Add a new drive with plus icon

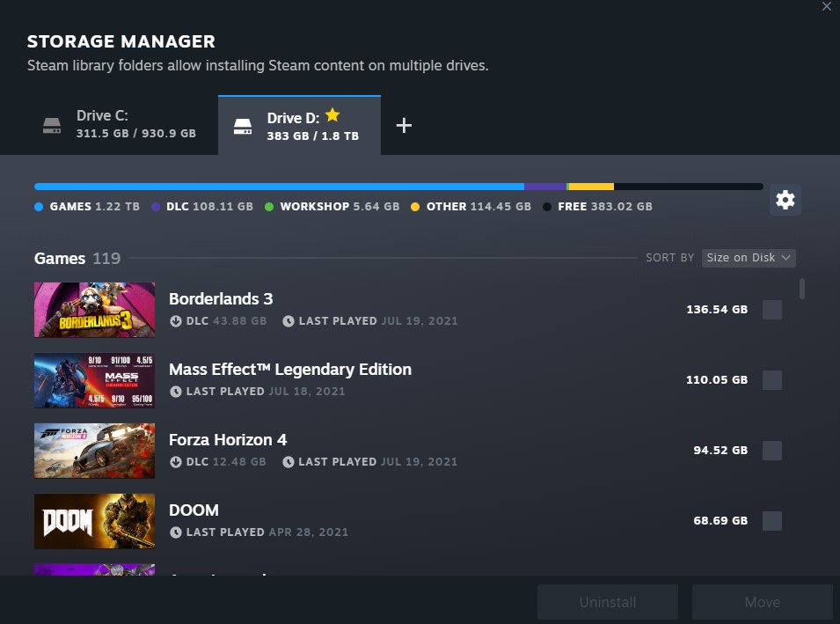pyautogui.click(x=404, y=126)
